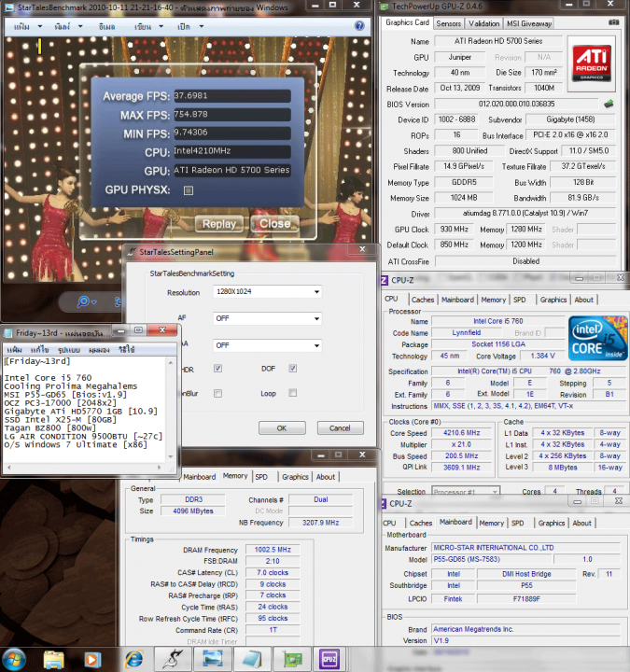Switch to Caches tab in top CPU-Z
Viewport: 630px width, 672px height.
pos(423,300)
